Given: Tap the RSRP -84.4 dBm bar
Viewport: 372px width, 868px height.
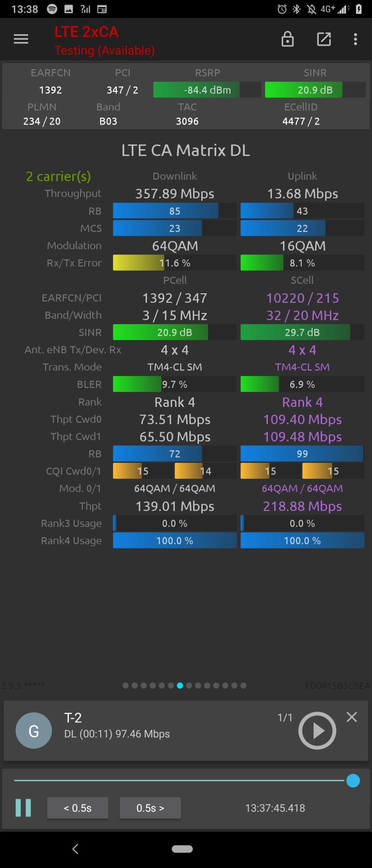Looking at the screenshot, I should pyautogui.click(x=207, y=90).
